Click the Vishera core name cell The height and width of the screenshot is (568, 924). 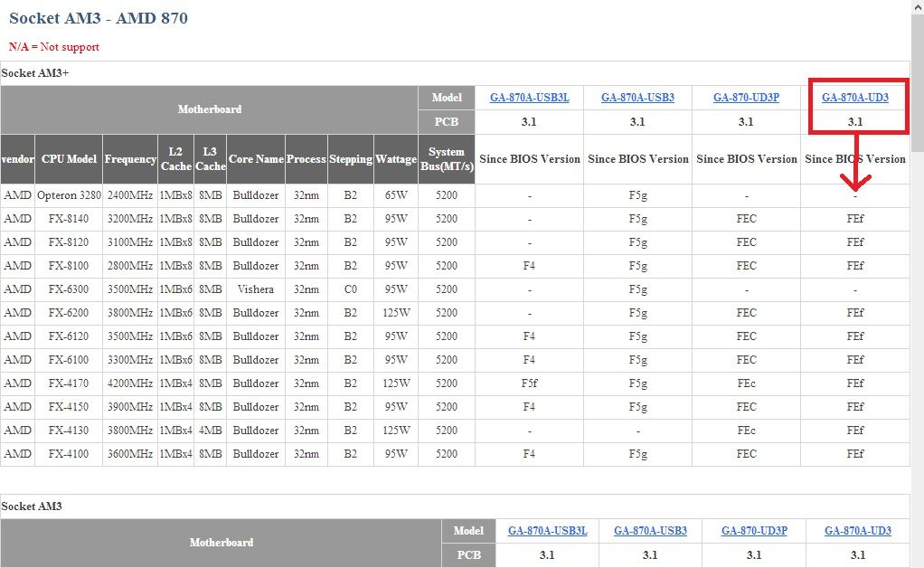[256, 289]
